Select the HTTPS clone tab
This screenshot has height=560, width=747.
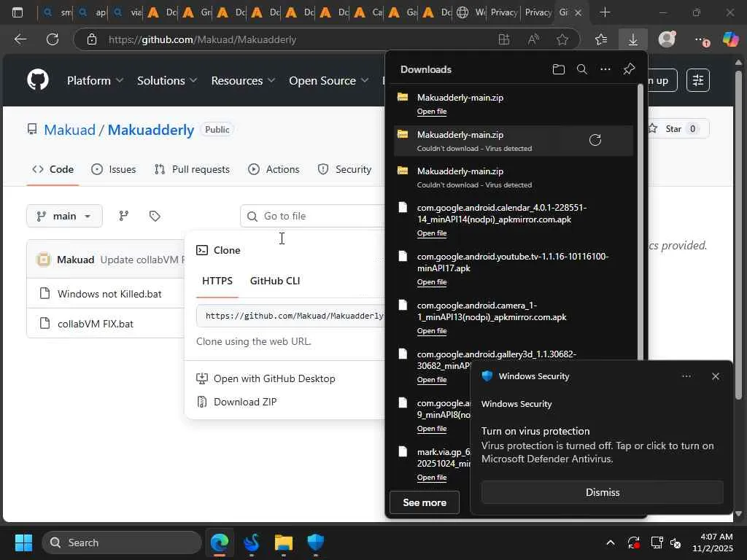click(x=217, y=281)
